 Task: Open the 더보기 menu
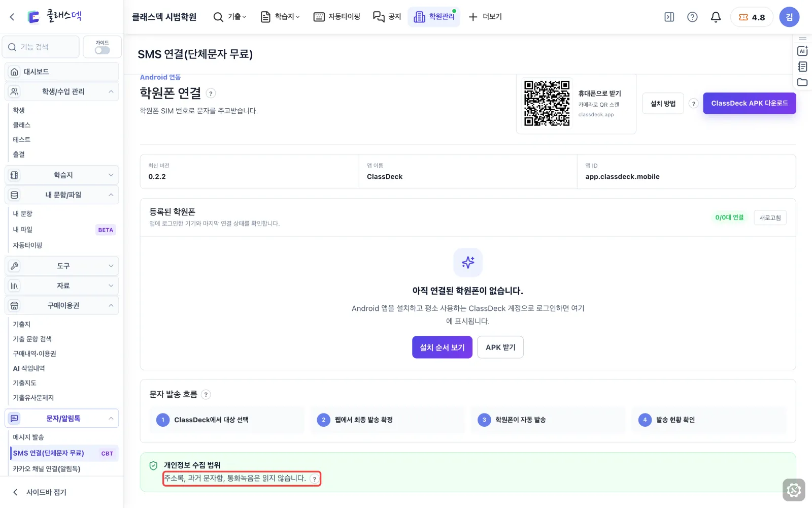(x=485, y=17)
